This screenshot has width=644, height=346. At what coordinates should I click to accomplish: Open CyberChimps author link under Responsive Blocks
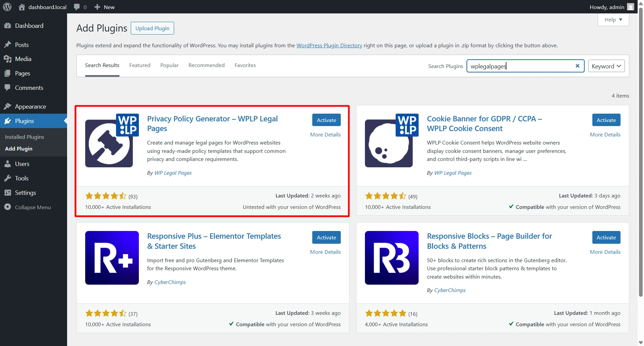tap(450, 290)
